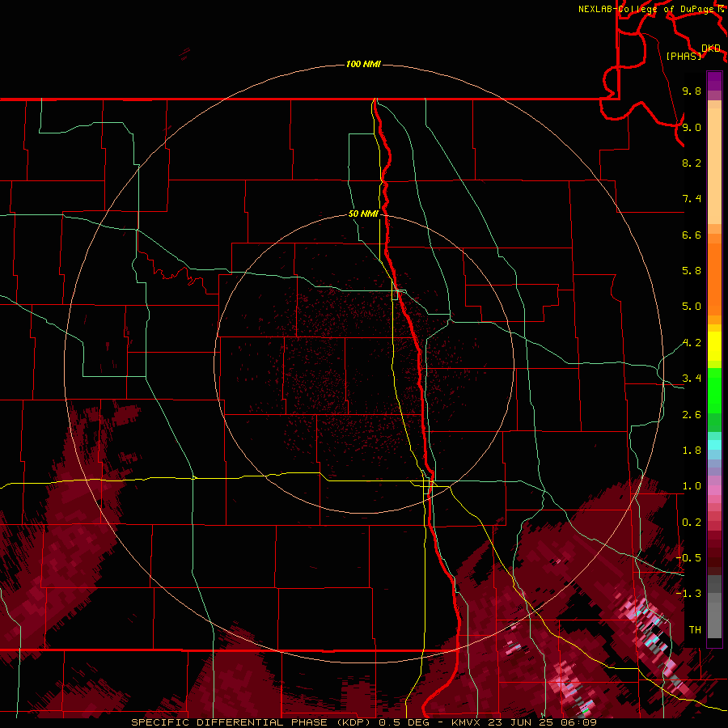This screenshot has height=728, width=728.
Task: Click the NEXLAB-College of DuPage watermark text
Action: tap(646, 9)
